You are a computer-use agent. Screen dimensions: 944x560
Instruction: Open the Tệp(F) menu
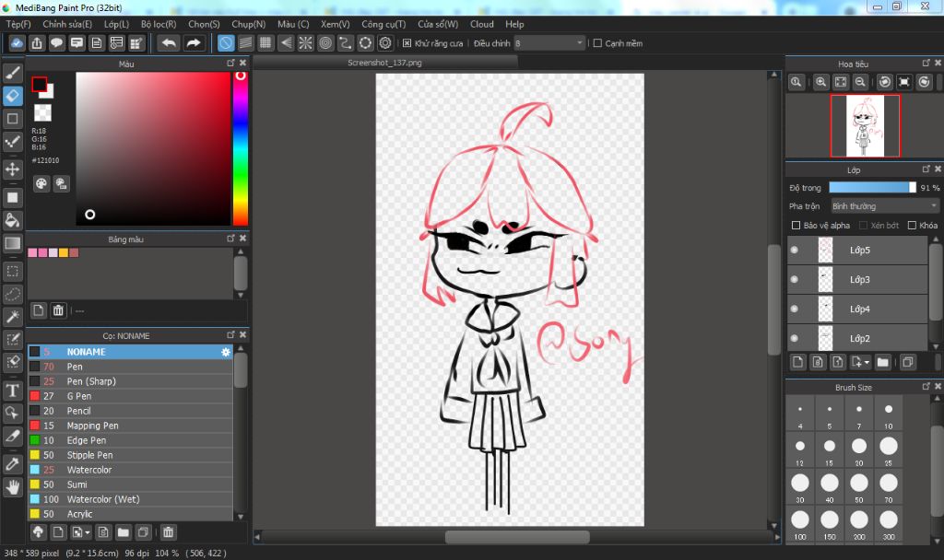(18, 24)
